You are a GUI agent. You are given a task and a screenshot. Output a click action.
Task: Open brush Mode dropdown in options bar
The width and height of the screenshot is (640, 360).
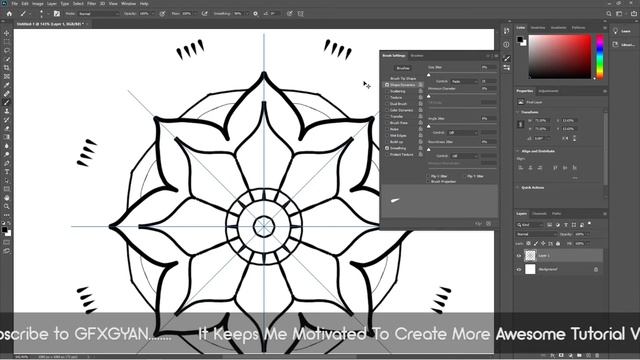pyautogui.click(x=98, y=13)
